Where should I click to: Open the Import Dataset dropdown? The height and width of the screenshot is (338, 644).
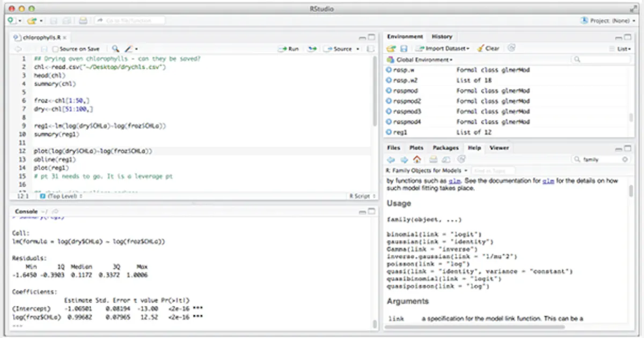click(443, 48)
